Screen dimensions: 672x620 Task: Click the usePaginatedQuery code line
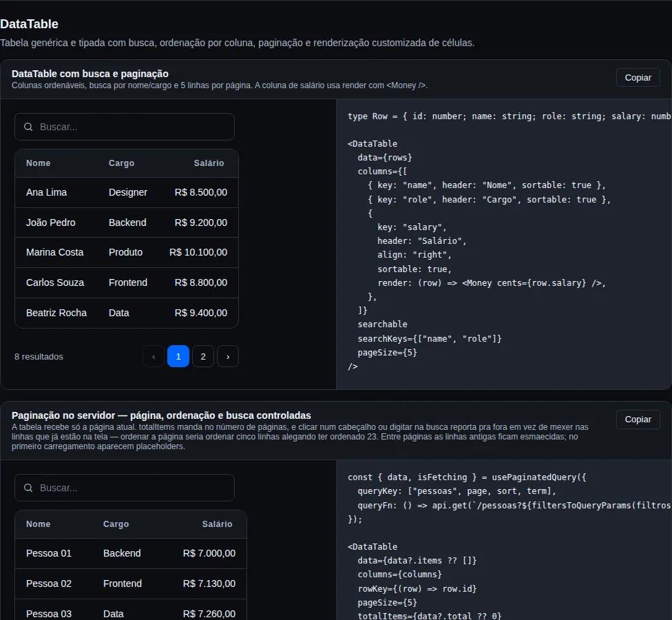(x=467, y=477)
